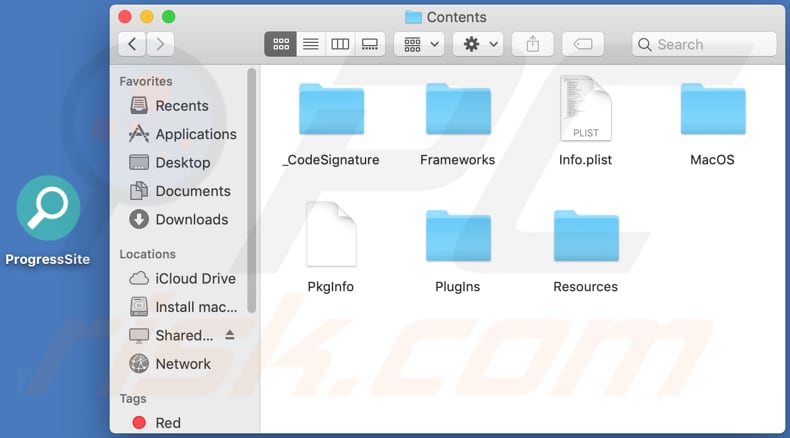Go forward with the right chevron button

tap(161, 44)
